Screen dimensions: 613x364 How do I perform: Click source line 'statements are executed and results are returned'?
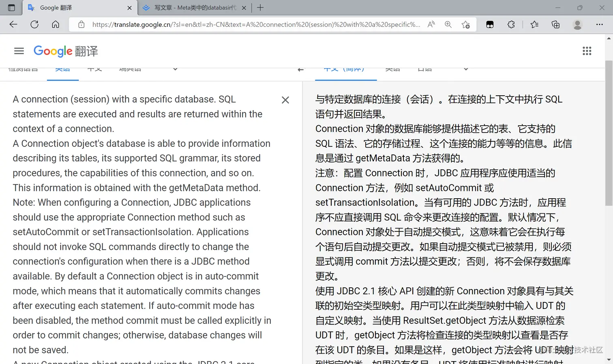137,114
